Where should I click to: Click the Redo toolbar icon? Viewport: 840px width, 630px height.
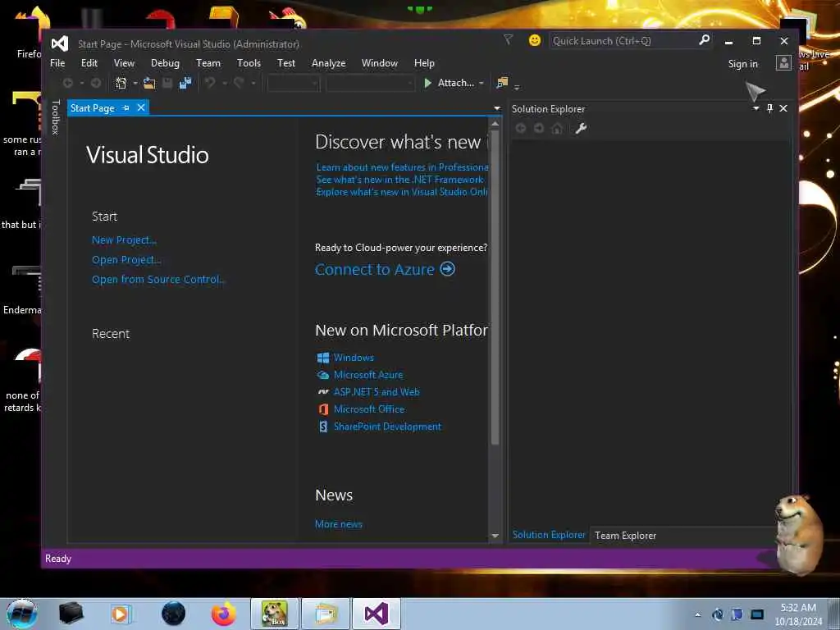[239, 83]
